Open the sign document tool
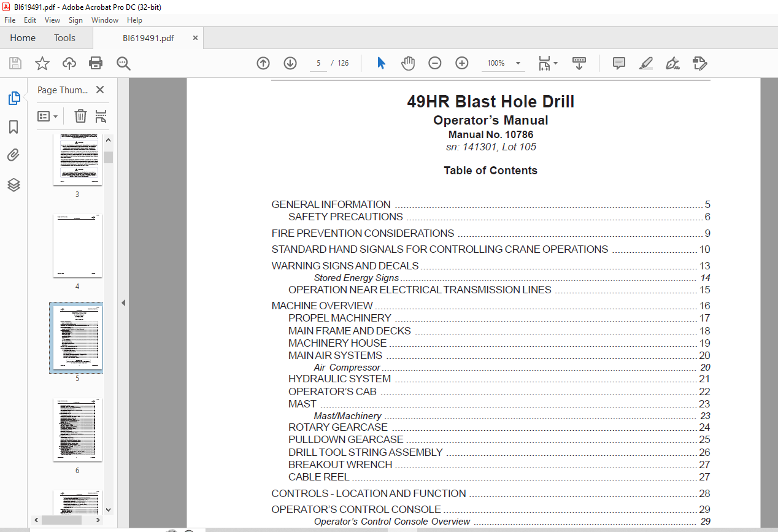 click(672, 63)
